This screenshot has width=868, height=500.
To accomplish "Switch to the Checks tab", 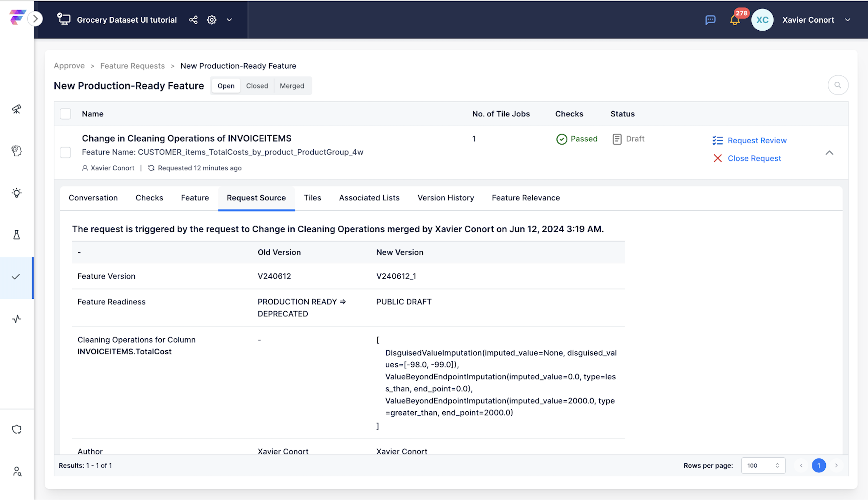I will (149, 198).
